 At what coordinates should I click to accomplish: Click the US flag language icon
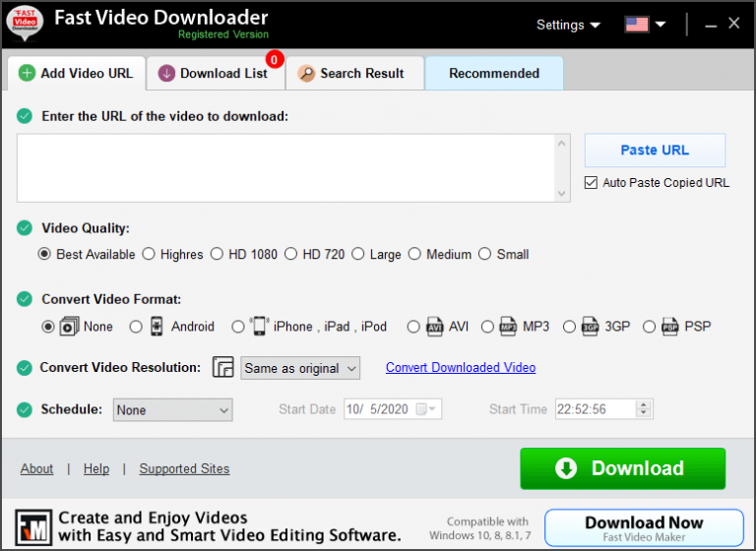pos(637,24)
